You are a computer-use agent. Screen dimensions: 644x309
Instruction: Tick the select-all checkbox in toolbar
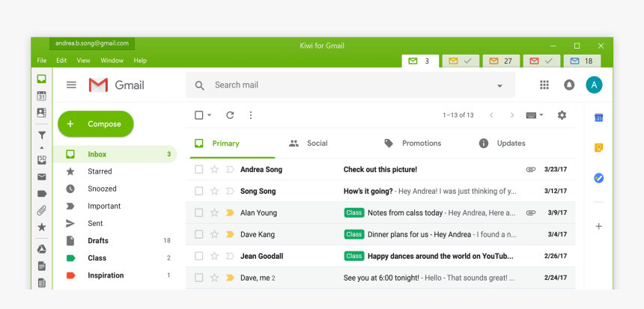point(198,115)
